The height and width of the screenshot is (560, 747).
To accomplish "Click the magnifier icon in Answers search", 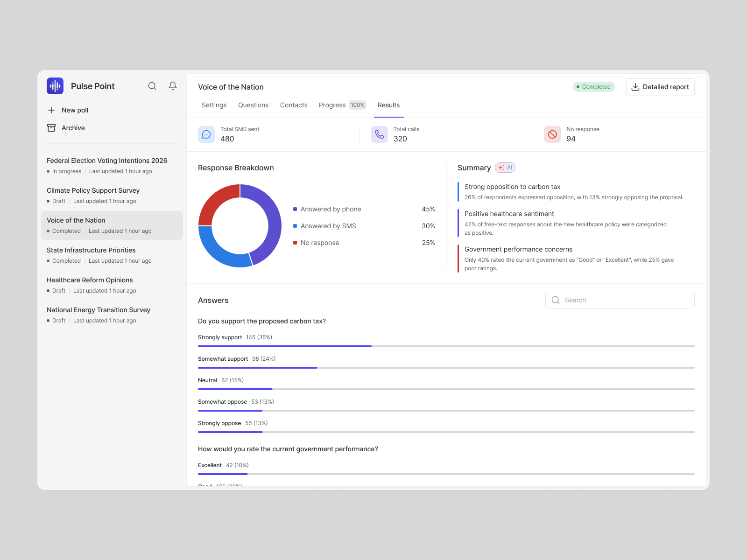I will tap(556, 300).
